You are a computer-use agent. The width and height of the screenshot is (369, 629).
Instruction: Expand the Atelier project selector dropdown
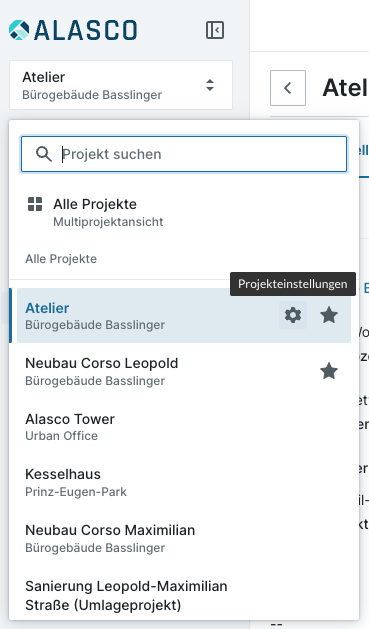click(121, 85)
